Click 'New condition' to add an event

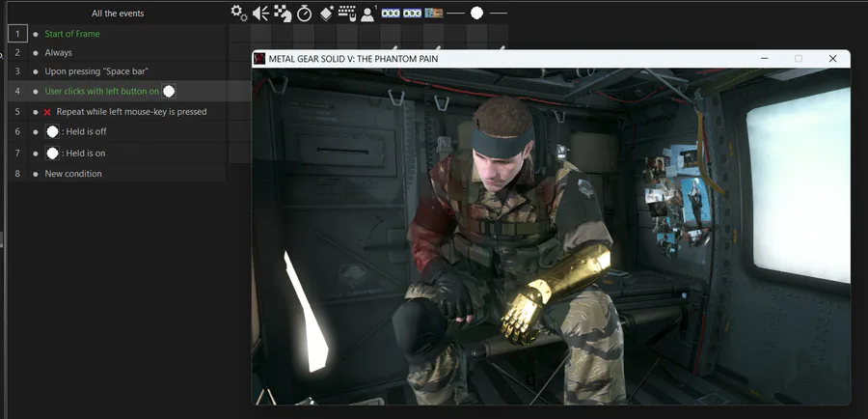(x=73, y=174)
